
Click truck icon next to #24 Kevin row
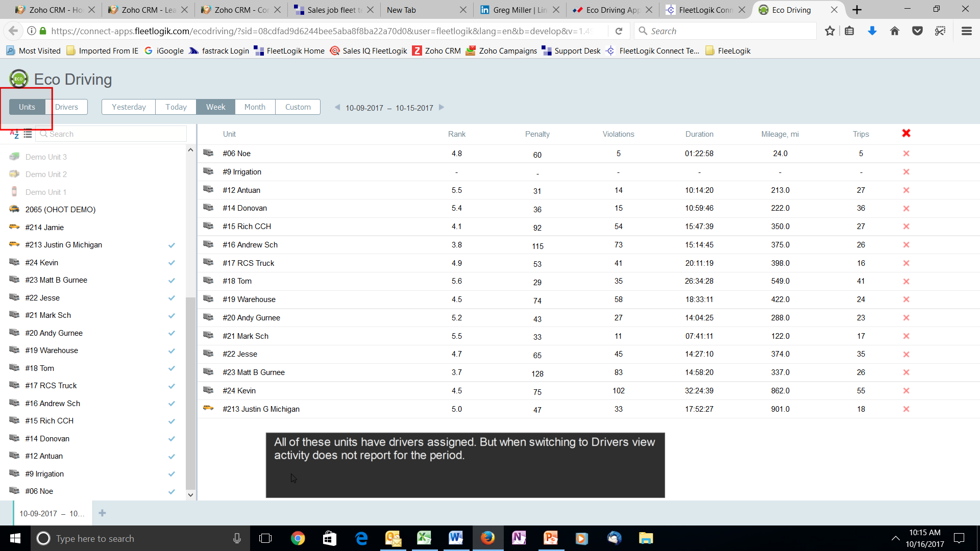point(208,390)
